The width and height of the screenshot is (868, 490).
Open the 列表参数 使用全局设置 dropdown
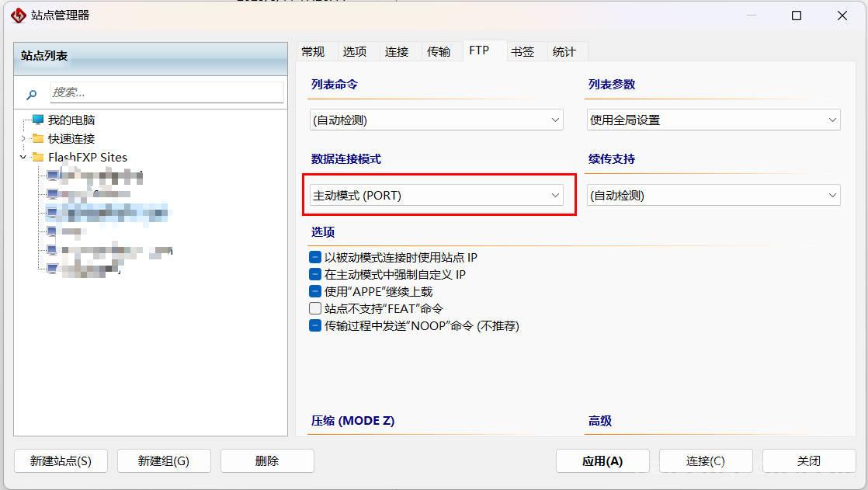coord(713,120)
